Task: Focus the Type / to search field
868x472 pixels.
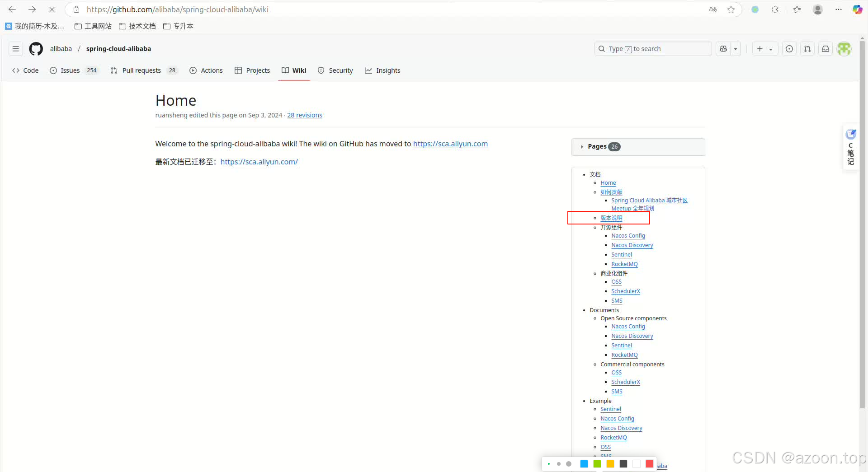Action: click(x=653, y=49)
